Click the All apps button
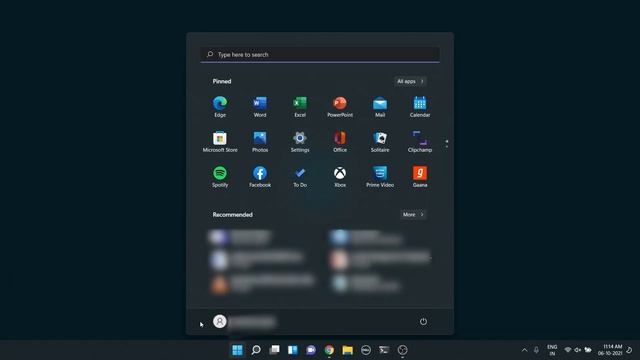 coord(410,81)
